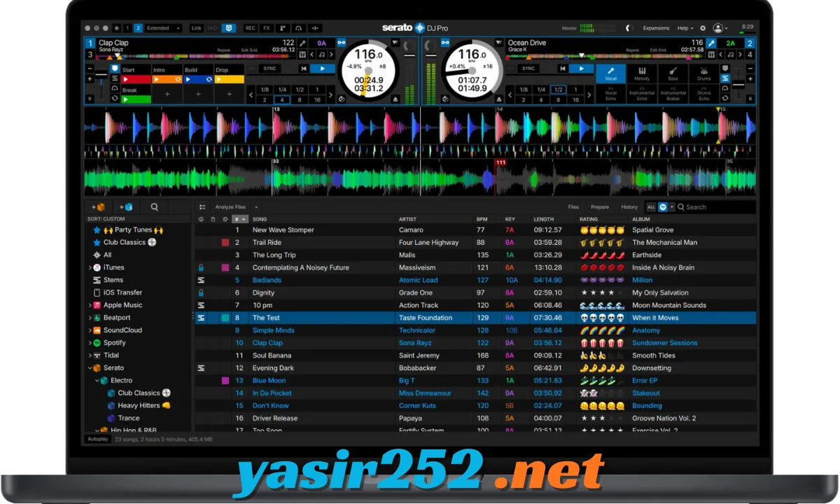Click the add smart crate icon
The height and width of the screenshot is (504, 840).
[127, 207]
